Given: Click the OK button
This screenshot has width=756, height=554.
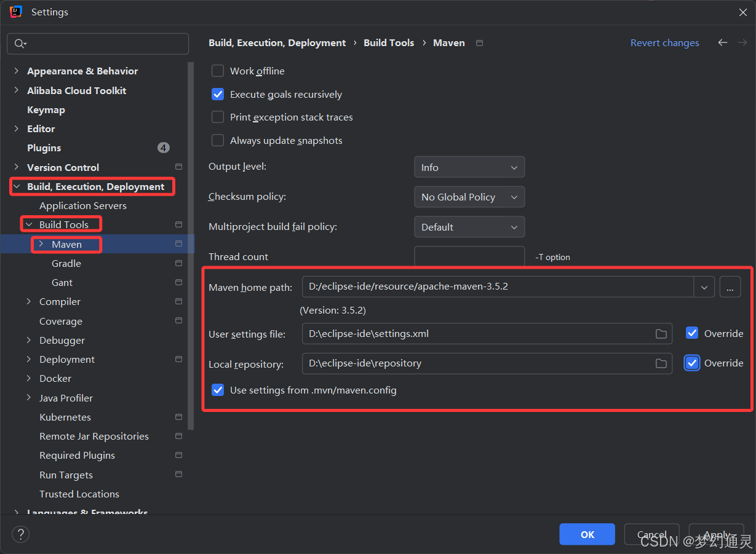Looking at the screenshot, I should coord(587,534).
